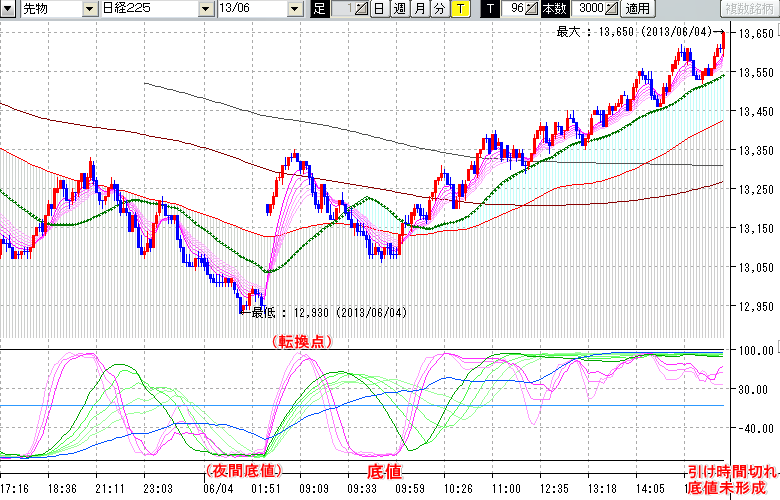
Task: Click the black 本数 label icon
Action: coord(553,9)
